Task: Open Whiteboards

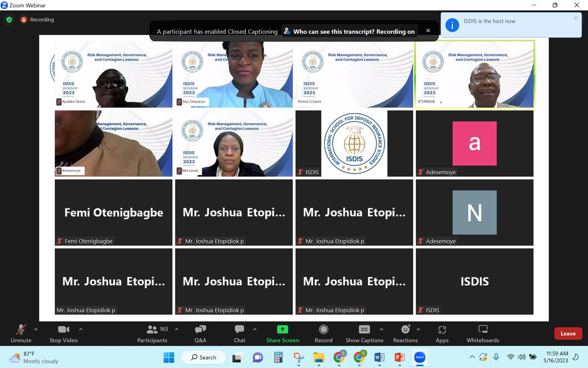Action: [x=483, y=334]
